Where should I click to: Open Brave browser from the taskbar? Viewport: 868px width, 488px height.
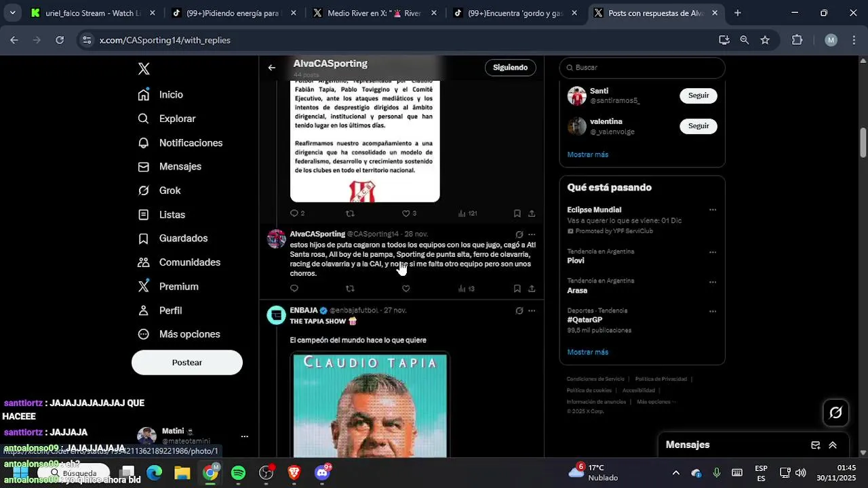coord(294,473)
